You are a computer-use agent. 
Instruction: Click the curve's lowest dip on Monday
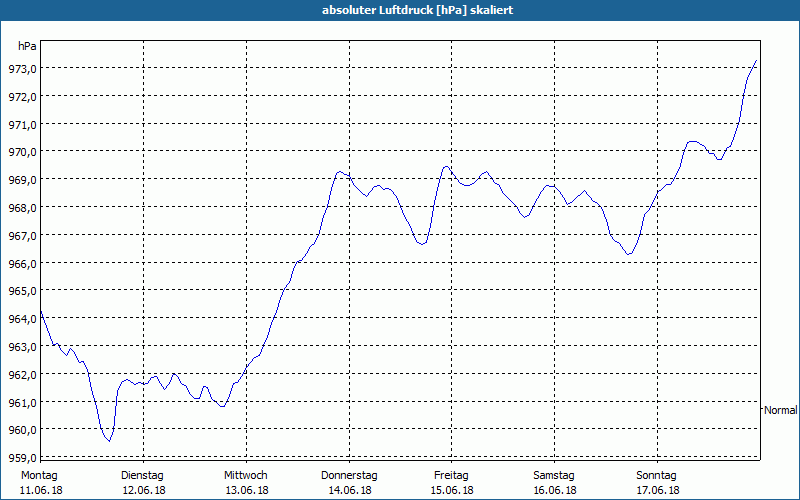(x=109, y=441)
